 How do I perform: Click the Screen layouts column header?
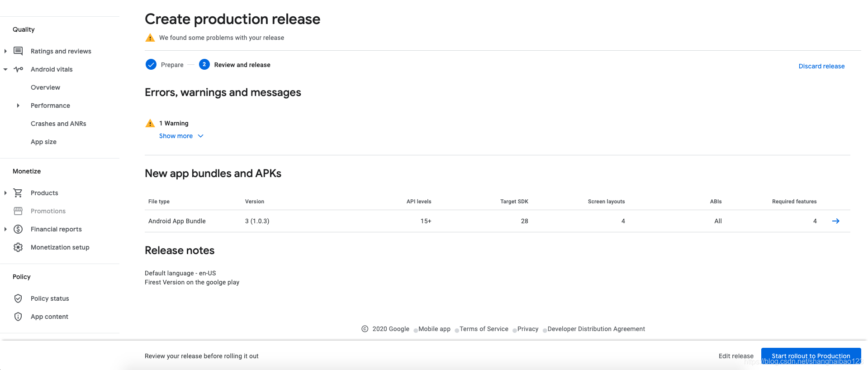(606, 202)
